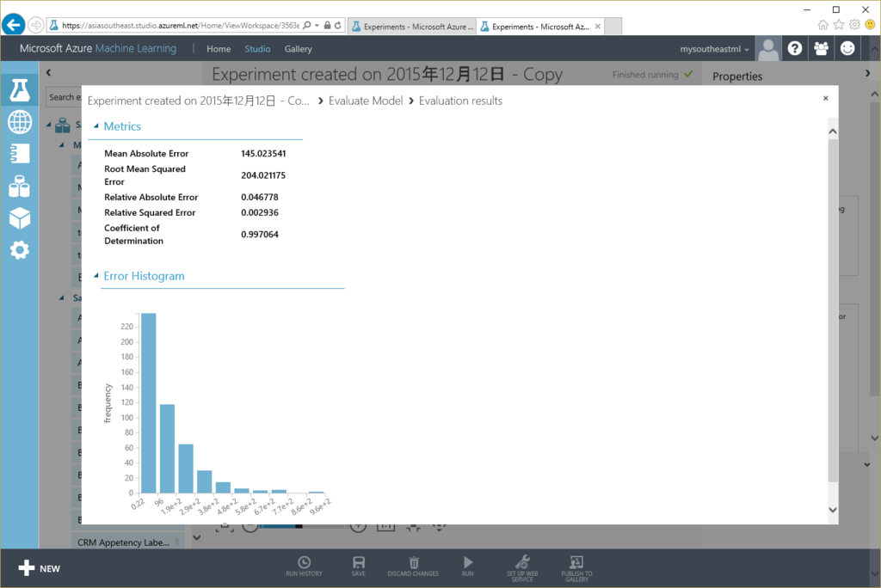Click the browser forward button
Image resolution: width=881 pixels, height=588 pixels.
[35, 25]
